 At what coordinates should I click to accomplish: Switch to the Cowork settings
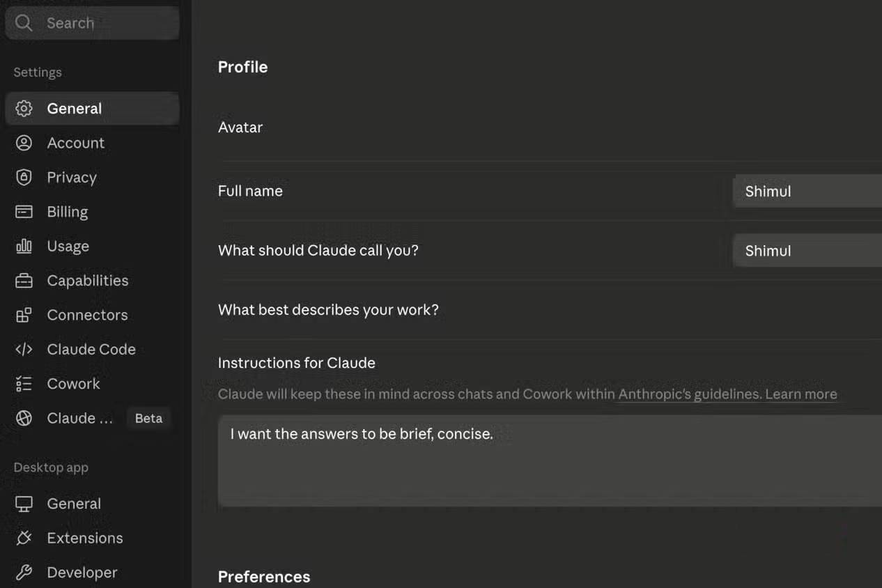[x=92, y=384]
